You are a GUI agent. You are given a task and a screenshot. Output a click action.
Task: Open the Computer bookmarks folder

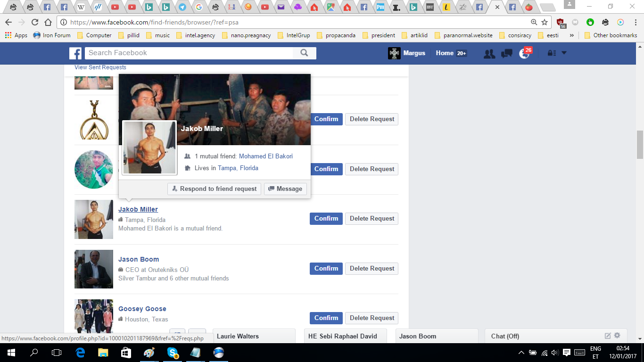(94, 35)
